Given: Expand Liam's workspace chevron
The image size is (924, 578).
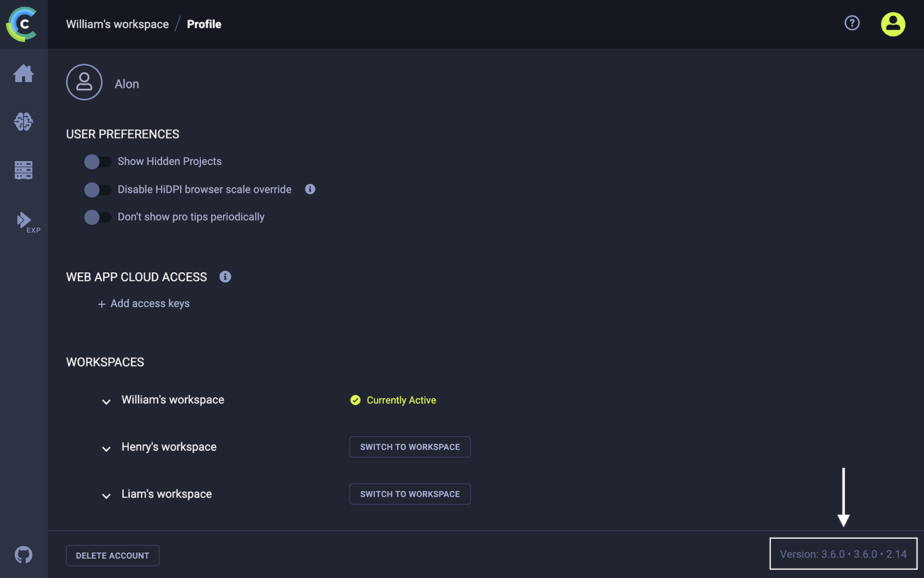Looking at the screenshot, I should tap(106, 496).
